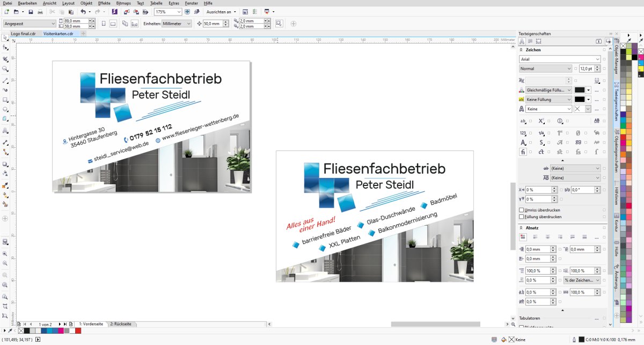Viewport: 644px width, 345px height.
Task: Switch to page tab 2: Rückseite
Action: click(121, 325)
